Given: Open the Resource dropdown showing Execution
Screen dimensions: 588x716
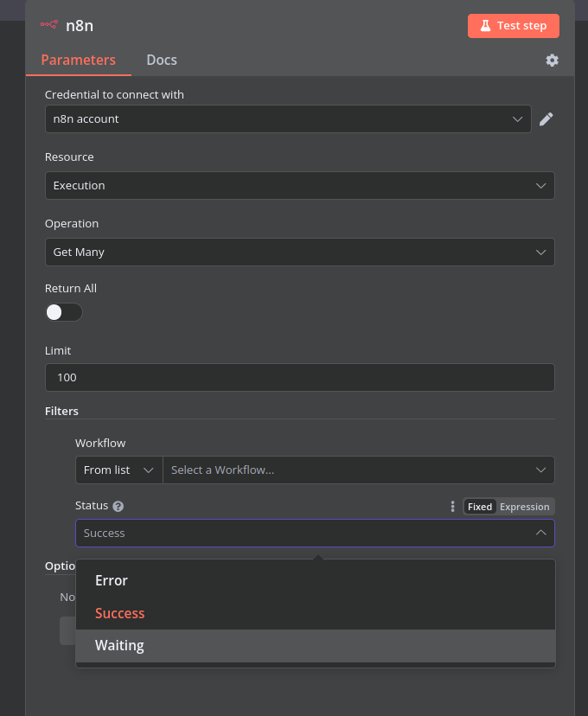Looking at the screenshot, I should [x=300, y=185].
